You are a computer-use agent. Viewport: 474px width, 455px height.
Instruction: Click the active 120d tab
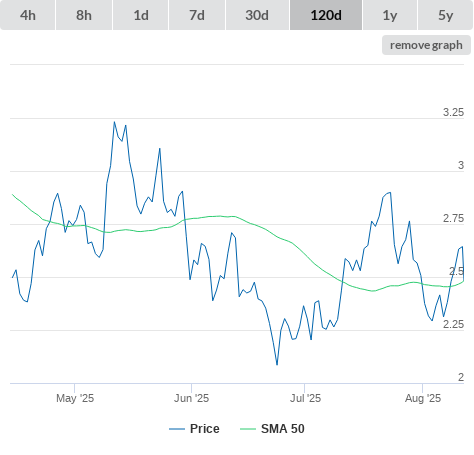pos(326,15)
